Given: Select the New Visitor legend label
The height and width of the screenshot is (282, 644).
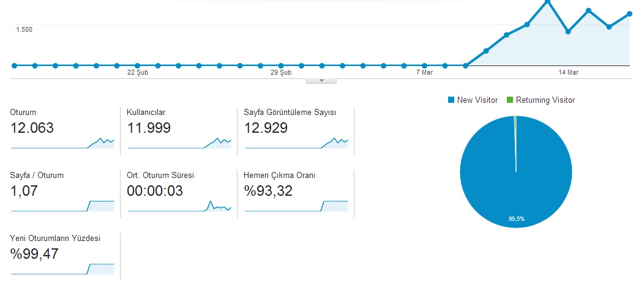Looking at the screenshot, I should click(477, 100).
